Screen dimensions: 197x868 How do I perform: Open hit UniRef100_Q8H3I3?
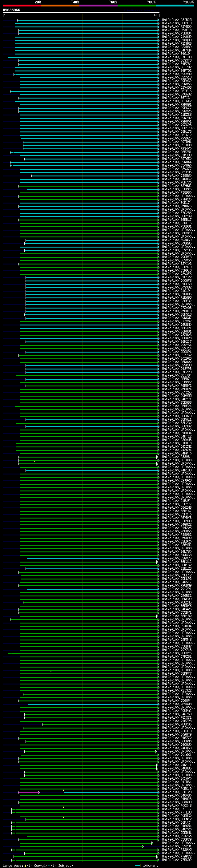tap(176, 23)
